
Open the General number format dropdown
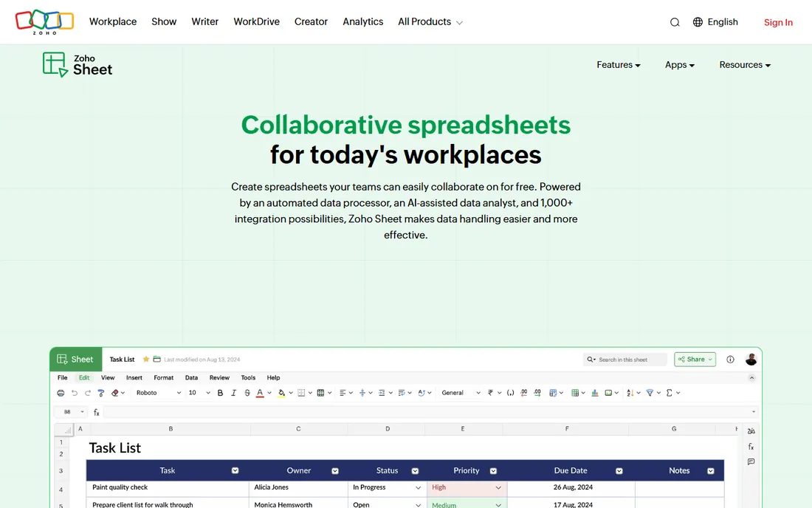[461, 393]
